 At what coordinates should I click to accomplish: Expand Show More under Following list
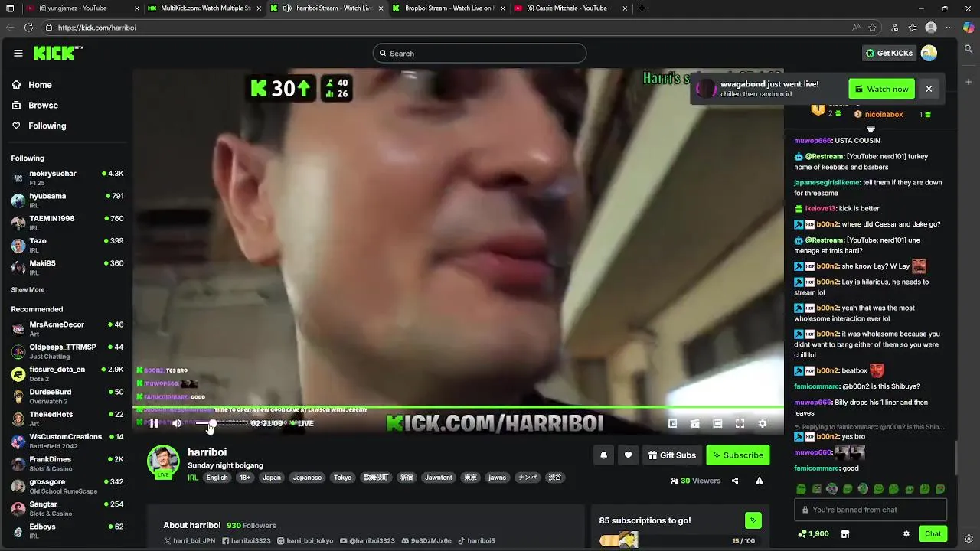pos(28,289)
